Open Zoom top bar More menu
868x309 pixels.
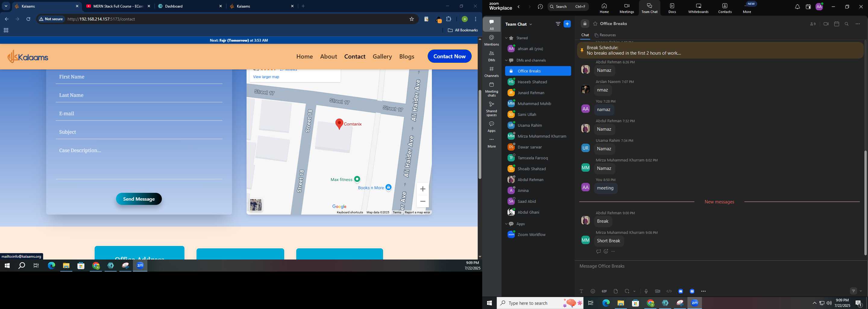[x=747, y=8]
